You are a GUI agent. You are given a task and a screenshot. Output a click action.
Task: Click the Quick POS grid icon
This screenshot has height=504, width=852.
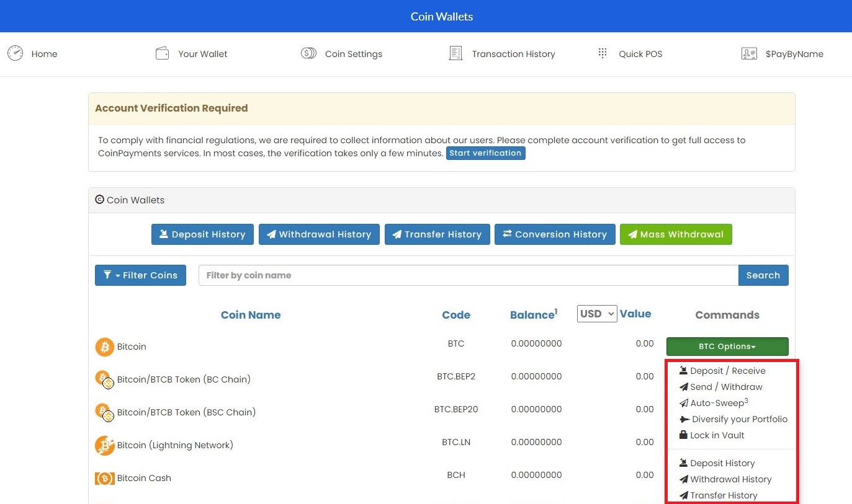602,53
